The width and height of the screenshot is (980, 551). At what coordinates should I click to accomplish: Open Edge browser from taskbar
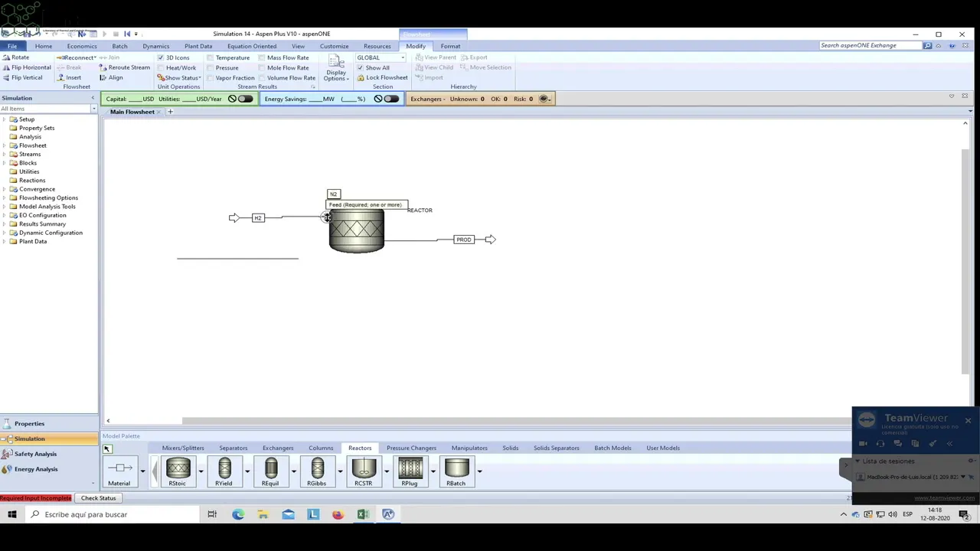point(238,514)
